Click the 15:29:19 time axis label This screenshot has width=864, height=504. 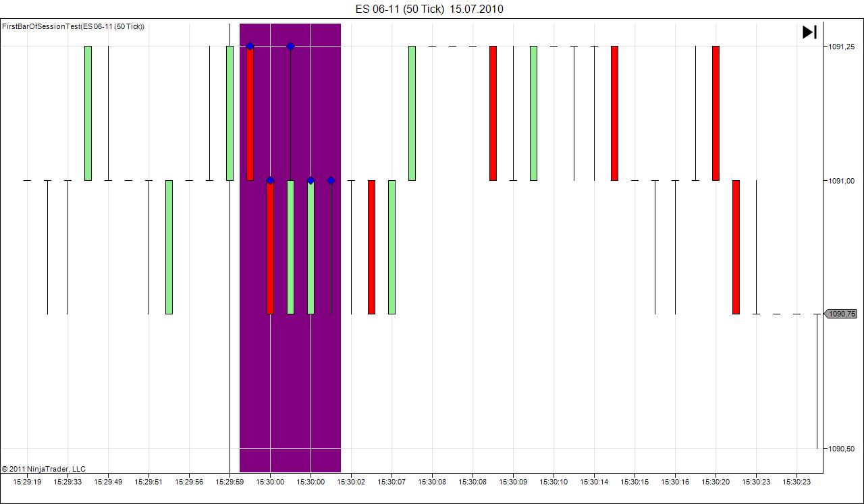click(x=27, y=482)
